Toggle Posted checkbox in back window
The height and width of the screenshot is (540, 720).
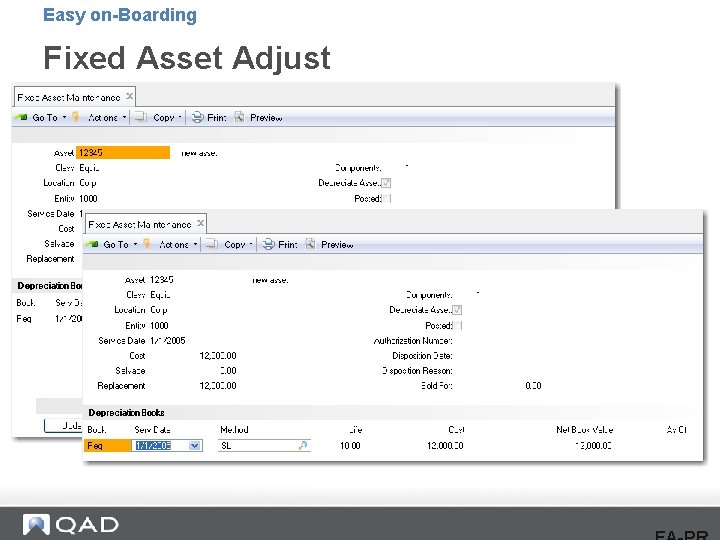(x=387, y=198)
